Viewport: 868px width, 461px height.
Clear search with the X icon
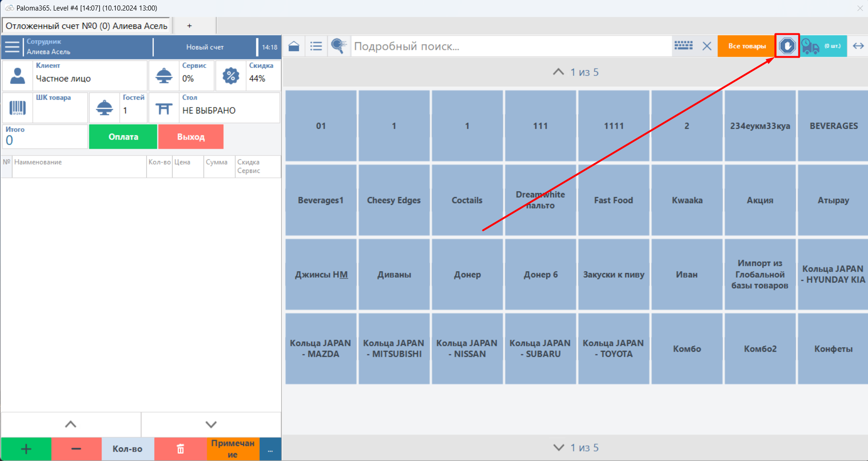tap(706, 46)
